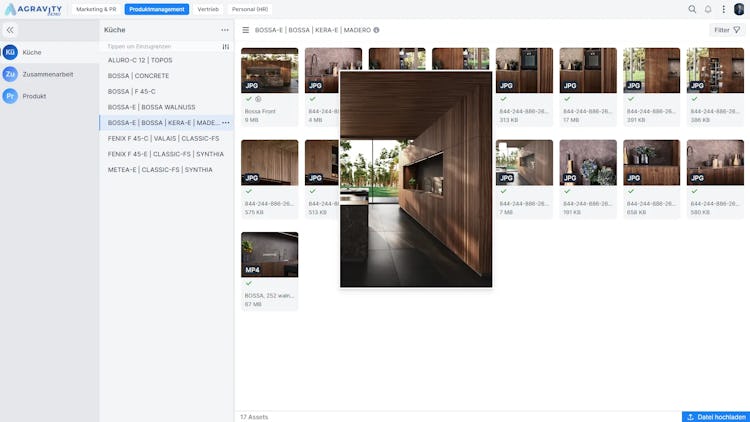Click the JPG badge on Bossa Front thumbnail
750x422 pixels.
[x=252, y=86]
